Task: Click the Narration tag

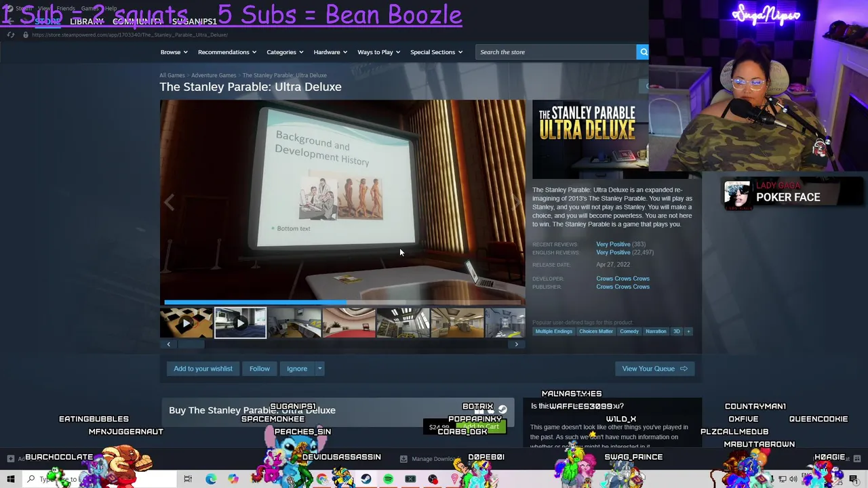Action: [656, 331]
